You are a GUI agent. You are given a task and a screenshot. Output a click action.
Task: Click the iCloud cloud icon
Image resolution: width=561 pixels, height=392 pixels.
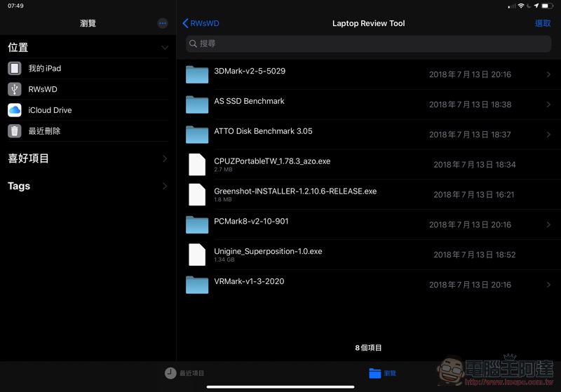pos(15,110)
